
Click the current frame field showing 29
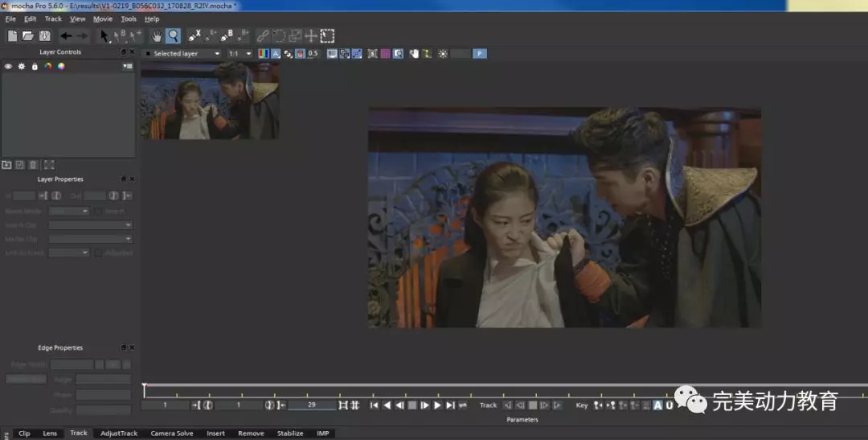point(312,405)
